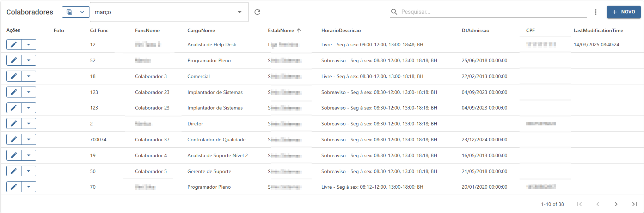This screenshot has width=644, height=213.
Task: Open the three-dot more options menu
Action: point(595,12)
